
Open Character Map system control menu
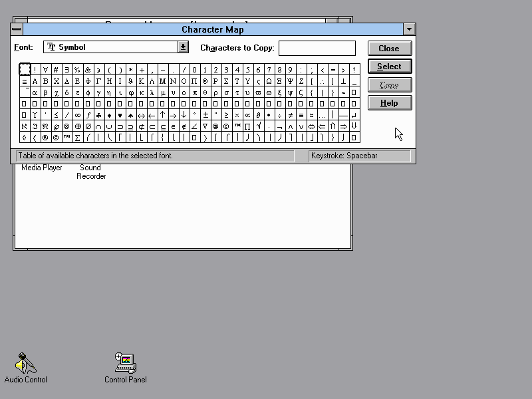pos(17,29)
